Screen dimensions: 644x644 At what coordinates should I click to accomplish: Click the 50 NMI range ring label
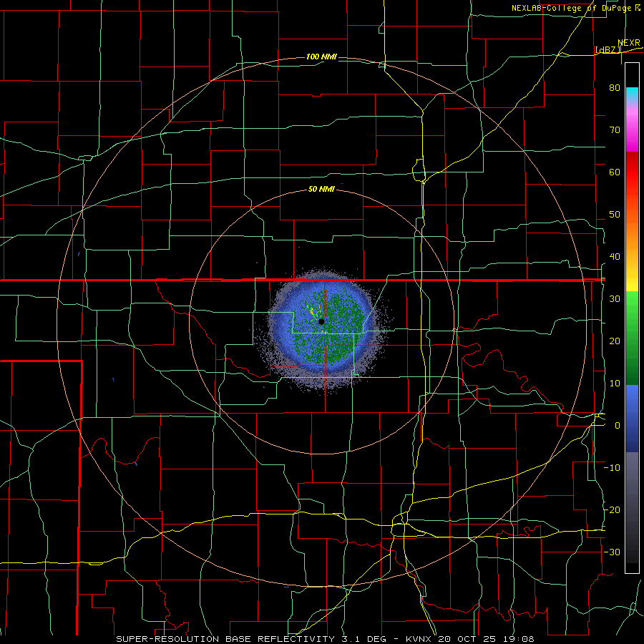(321, 189)
